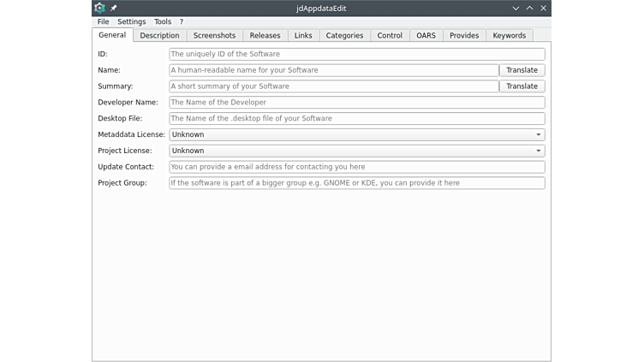The height and width of the screenshot is (362, 644).
Task: Open the Control tab
Action: point(390,35)
